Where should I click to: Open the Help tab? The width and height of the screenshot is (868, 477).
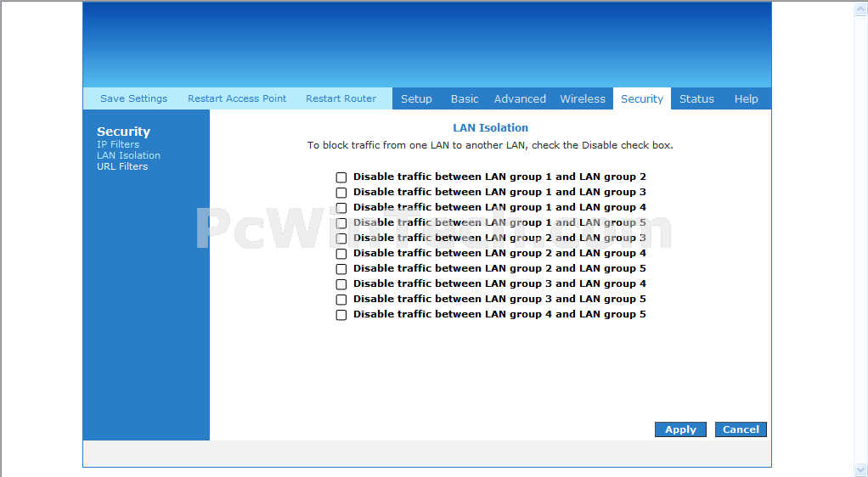point(747,98)
